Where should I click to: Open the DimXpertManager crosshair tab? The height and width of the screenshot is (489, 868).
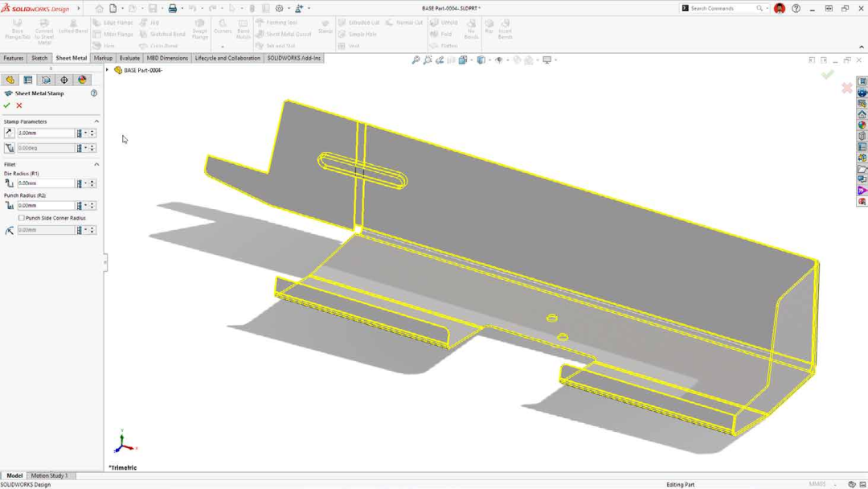point(64,80)
